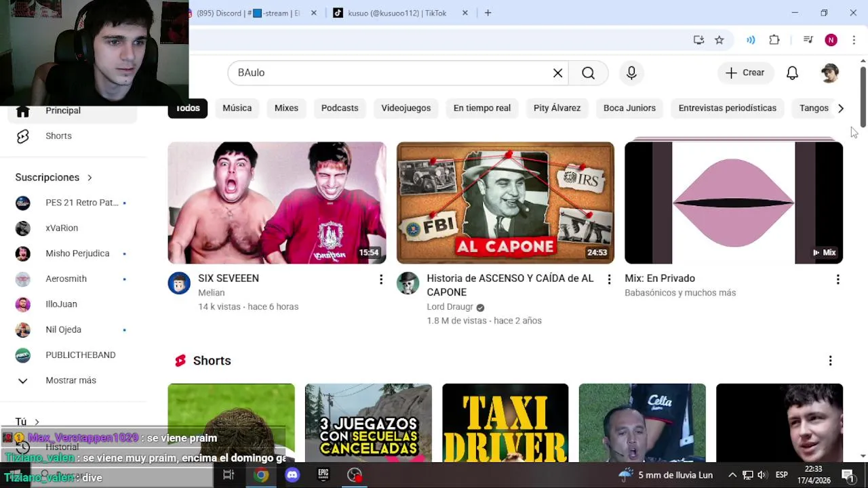Image resolution: width=868 pixels, height=488 pixels.
Task: Select the Boca Juniors chip
Action: click(629, 108)
